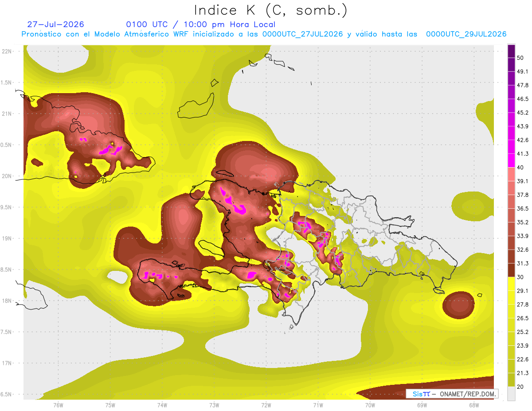This screenshot has height=411, width=532.
Task: Click the 20N latitude label
Action: click(6, 176)
